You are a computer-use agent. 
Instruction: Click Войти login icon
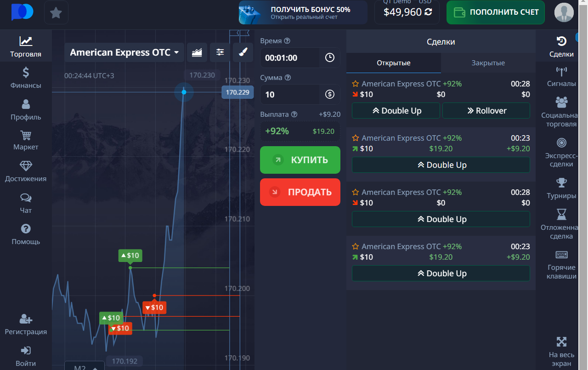coord(26,356)
